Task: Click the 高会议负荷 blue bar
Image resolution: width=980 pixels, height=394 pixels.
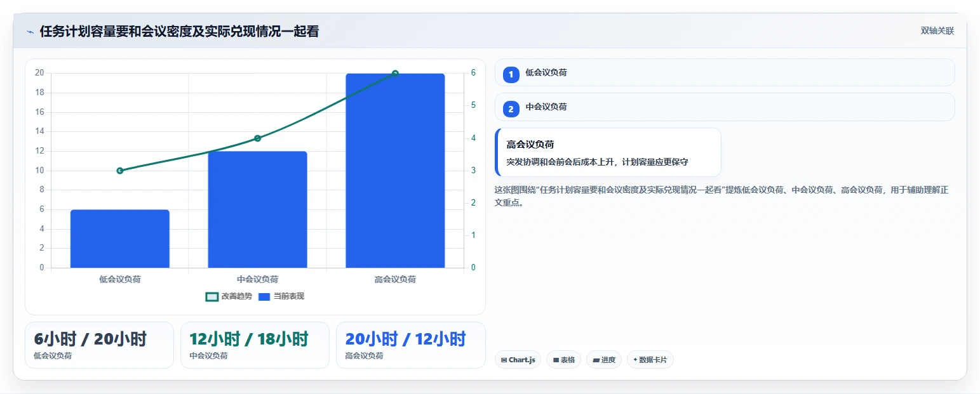Action: (x=395, y=171)
